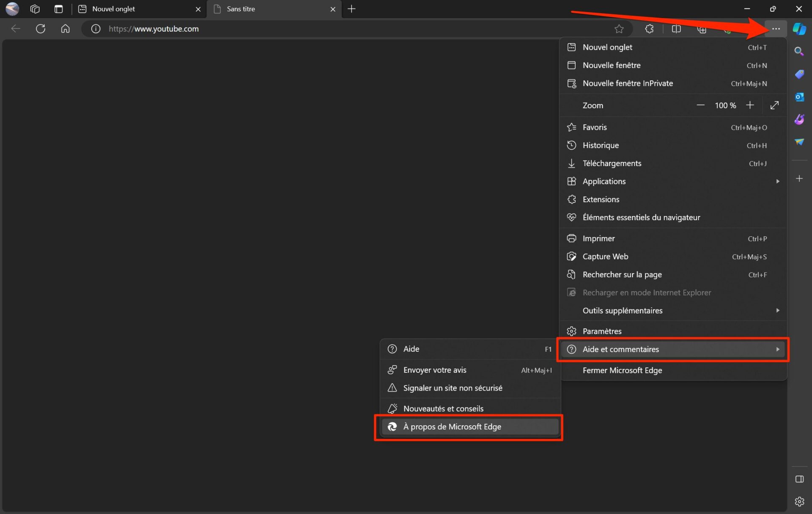Toggle the vertical tabs actions button
This screenshot has height=514, width=812.
click(59, 9)
